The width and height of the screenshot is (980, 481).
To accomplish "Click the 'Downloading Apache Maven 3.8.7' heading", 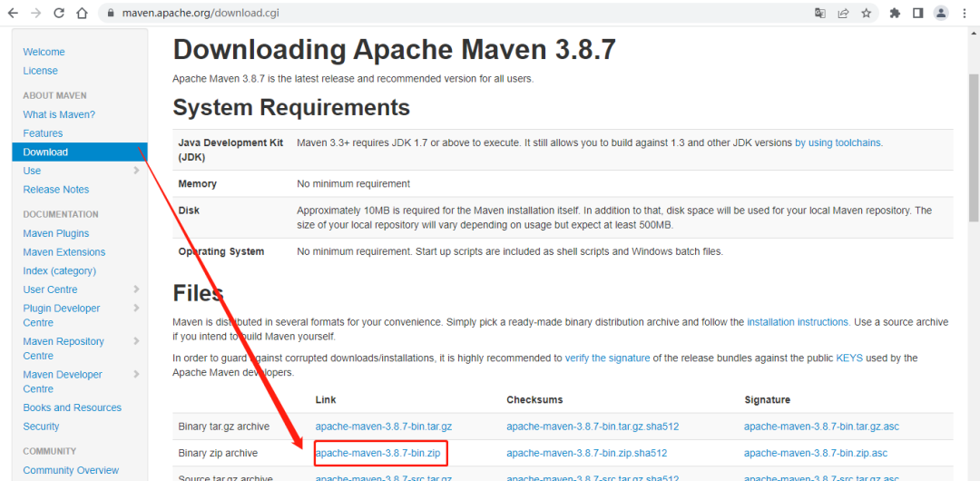I will tap(395, 49).
